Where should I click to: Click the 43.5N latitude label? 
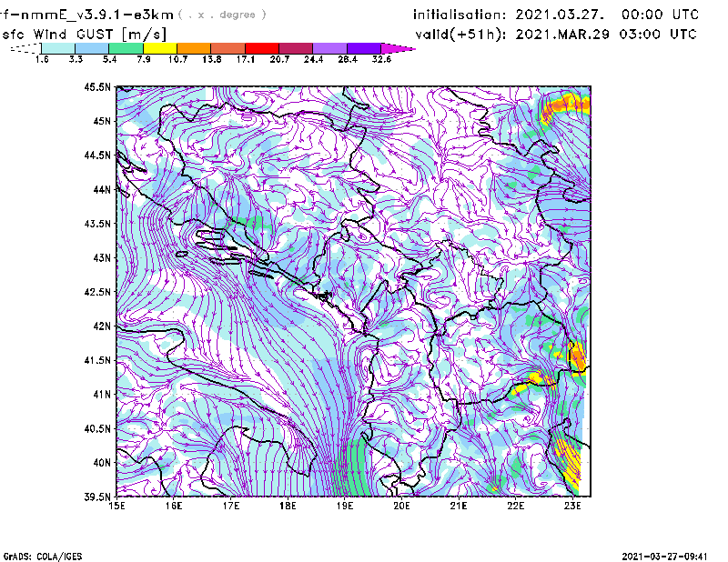(x=97, y=223)
